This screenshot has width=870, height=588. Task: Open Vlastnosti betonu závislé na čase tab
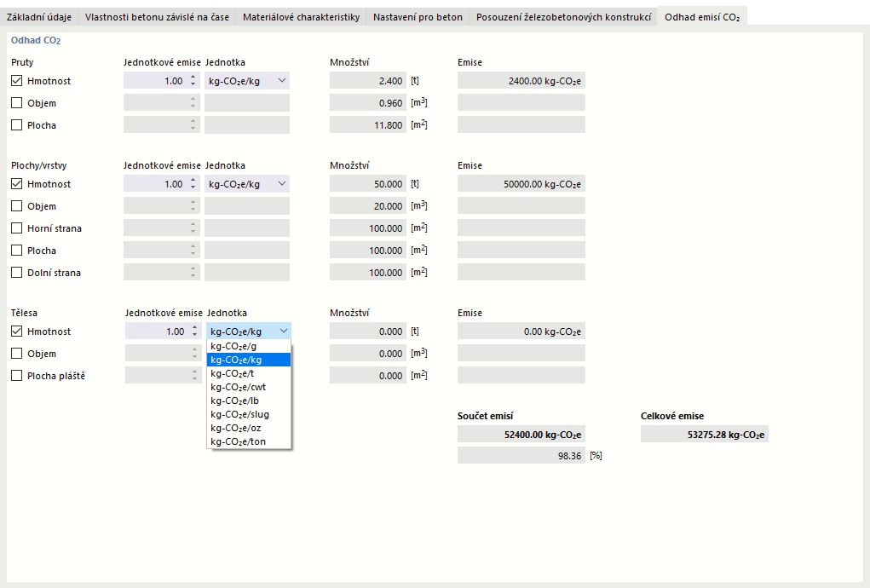pyautogui.click(x=157, y=17)
